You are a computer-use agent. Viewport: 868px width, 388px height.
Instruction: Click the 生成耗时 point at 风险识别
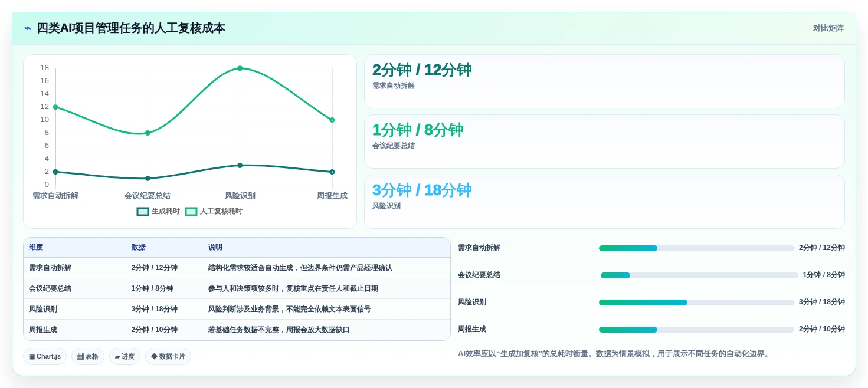coord(240,165)
